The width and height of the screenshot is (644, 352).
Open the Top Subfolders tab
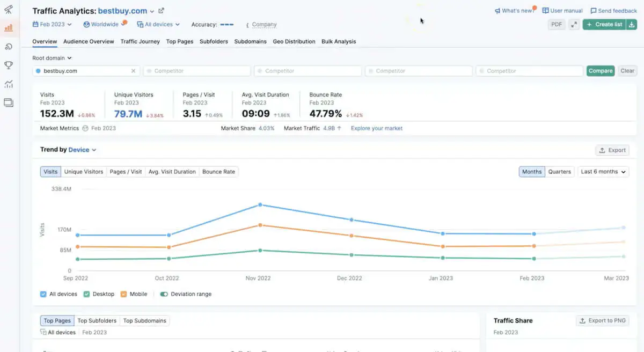point(97,320)
